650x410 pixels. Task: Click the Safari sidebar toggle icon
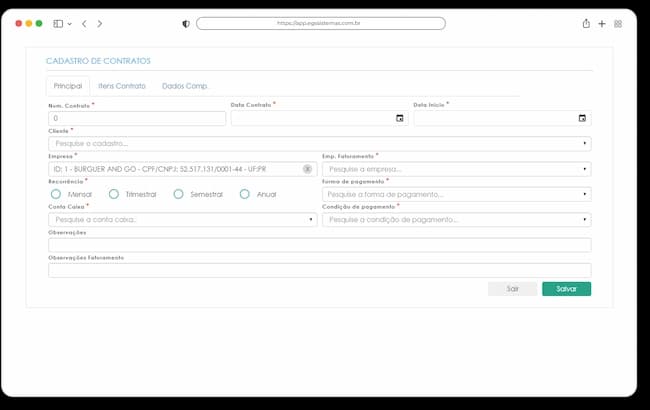58,24
